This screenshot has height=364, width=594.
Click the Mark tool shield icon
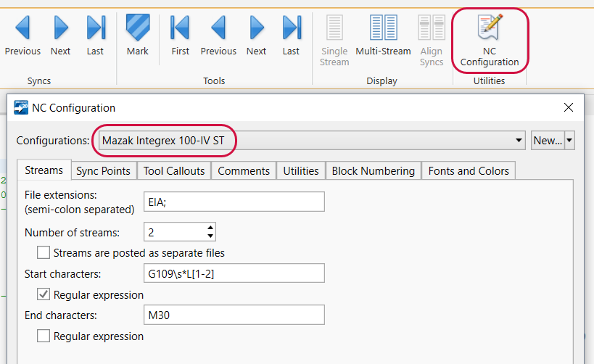pyautogui.click(x=138, y=28)
